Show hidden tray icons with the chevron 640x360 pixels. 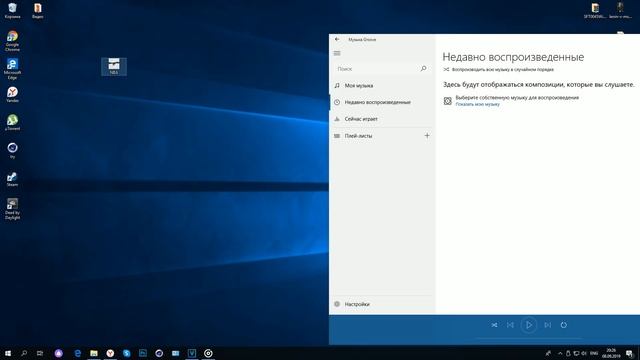point(560,353)
